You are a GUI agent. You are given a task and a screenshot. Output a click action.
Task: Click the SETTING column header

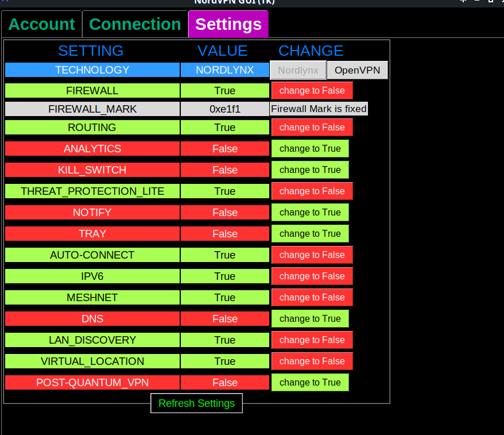[91, 51]
